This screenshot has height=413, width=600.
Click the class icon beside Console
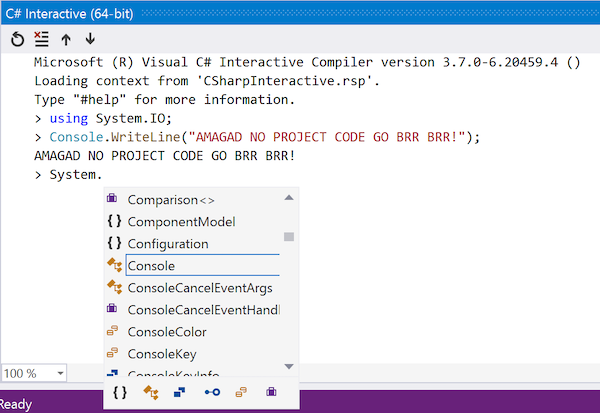coord(114,265)
